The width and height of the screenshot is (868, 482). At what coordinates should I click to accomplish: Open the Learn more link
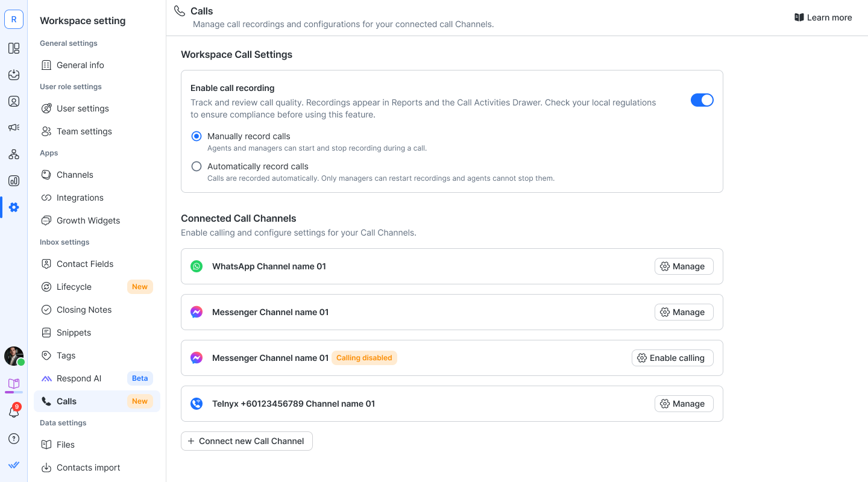click(823, 17)
